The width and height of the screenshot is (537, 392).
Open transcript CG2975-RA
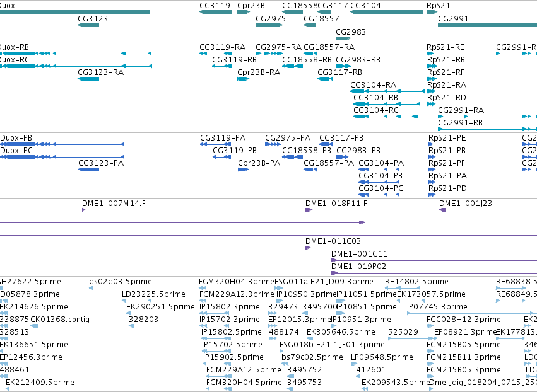pos(278,47)
